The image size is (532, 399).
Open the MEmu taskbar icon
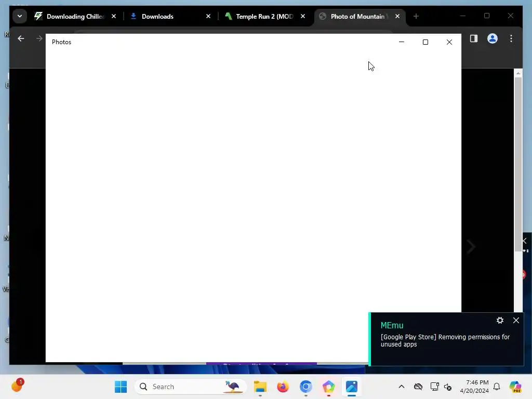coord(328,387)
